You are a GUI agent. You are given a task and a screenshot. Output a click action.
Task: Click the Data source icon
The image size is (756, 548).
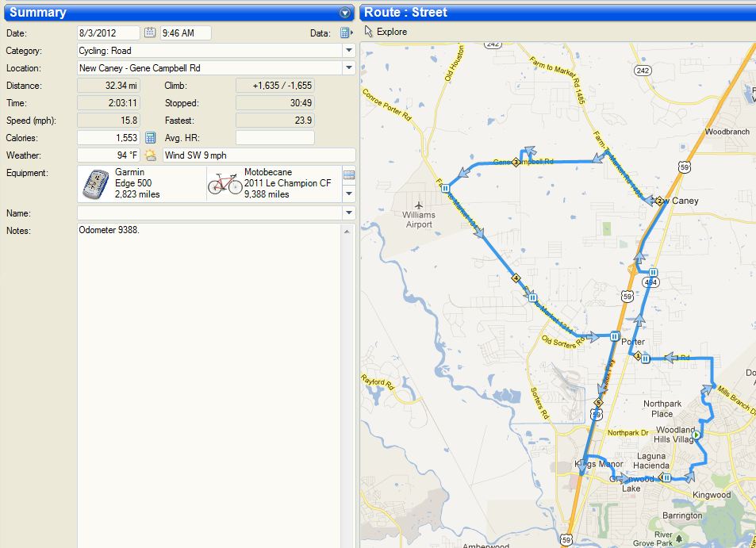(x=345, y=33)
